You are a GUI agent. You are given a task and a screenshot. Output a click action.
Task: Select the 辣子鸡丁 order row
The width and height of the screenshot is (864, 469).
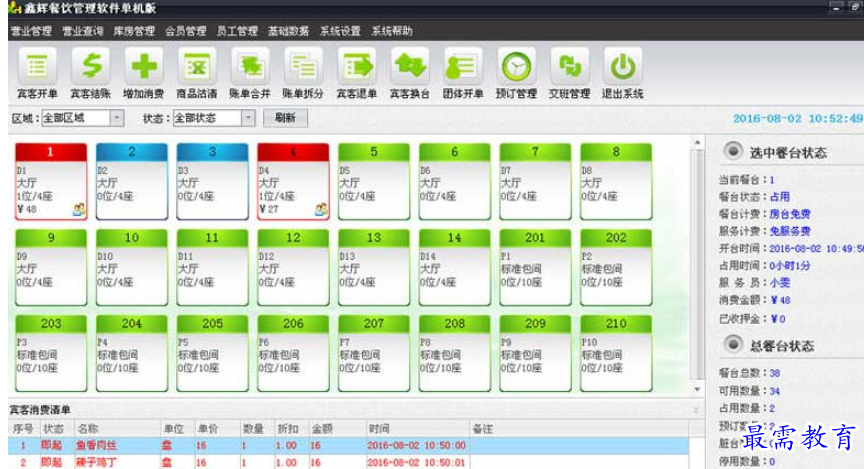[348, 462]
